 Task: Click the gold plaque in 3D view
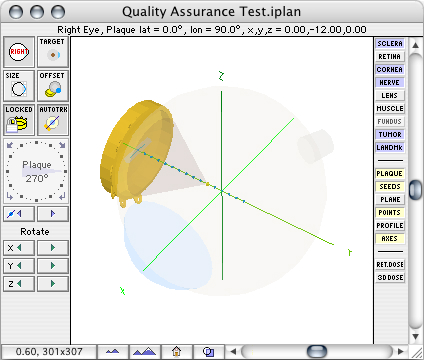click(137, 152)
